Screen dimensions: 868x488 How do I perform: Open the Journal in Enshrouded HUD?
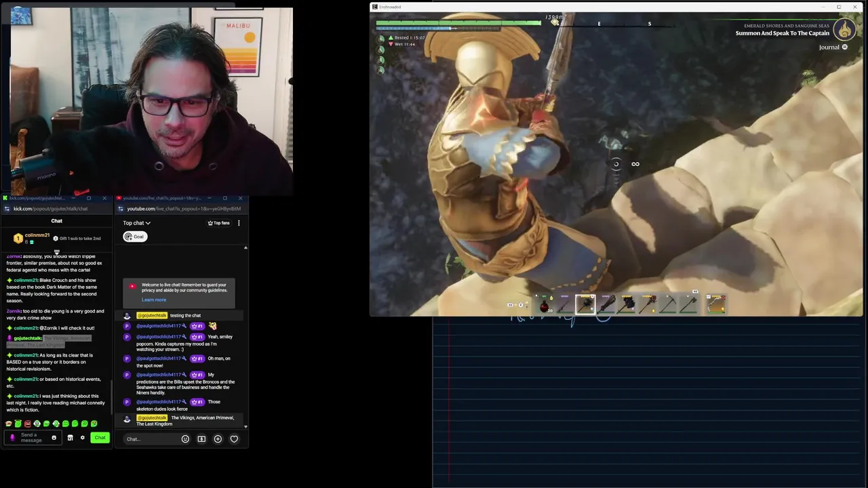tap(833, 47)
